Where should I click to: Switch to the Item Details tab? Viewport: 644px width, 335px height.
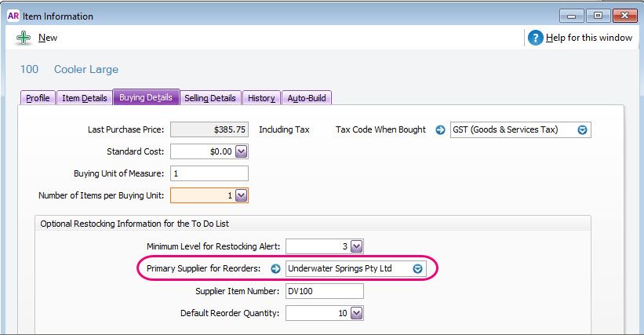point(84,98)
